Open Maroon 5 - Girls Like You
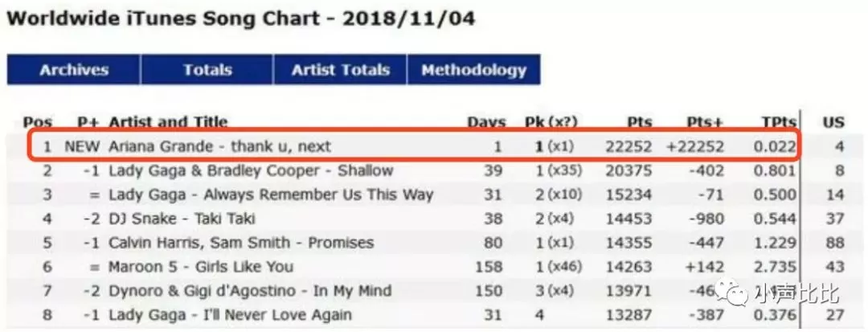 tap(201, 267)
